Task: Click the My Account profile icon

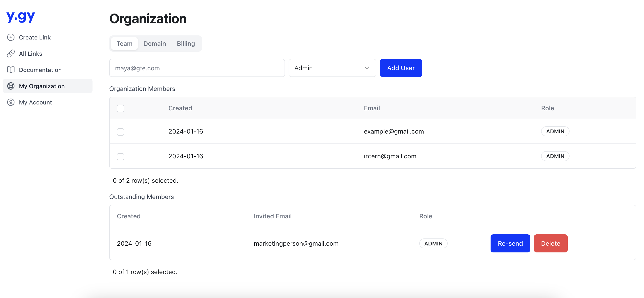Action: click(x=11, y=102)
